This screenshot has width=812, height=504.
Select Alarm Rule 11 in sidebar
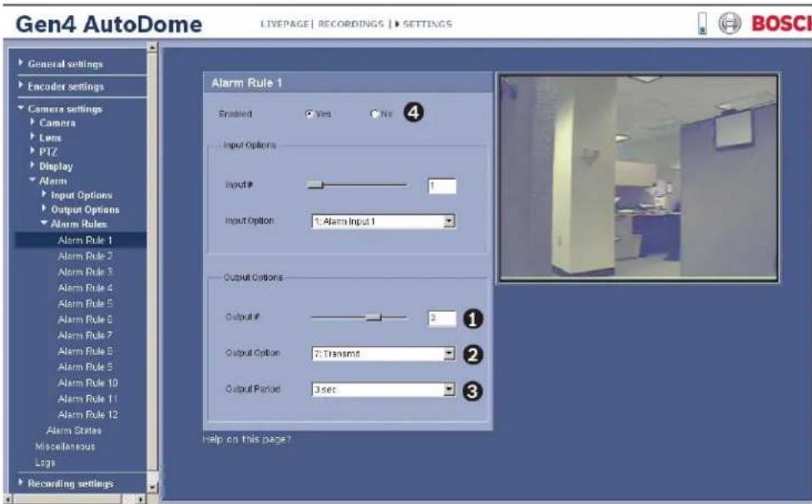87,399
